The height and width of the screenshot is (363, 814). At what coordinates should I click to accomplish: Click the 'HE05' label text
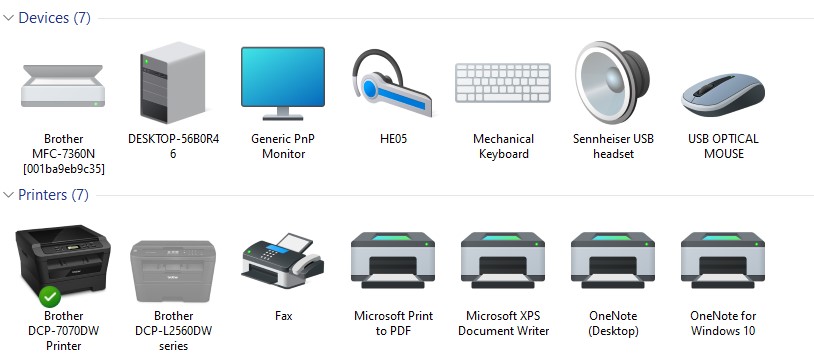(393, 139)
